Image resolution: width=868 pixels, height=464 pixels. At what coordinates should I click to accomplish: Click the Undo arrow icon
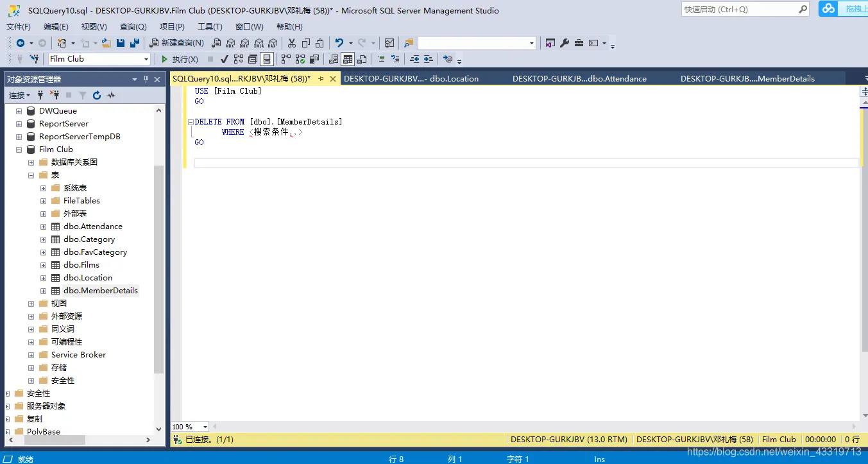click(339, 43)
